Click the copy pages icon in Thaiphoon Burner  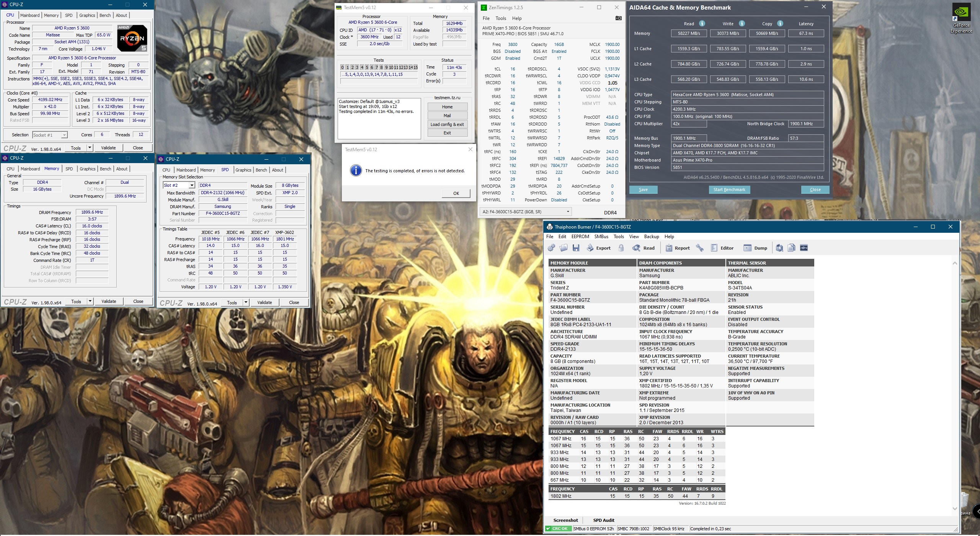[792, 248]
